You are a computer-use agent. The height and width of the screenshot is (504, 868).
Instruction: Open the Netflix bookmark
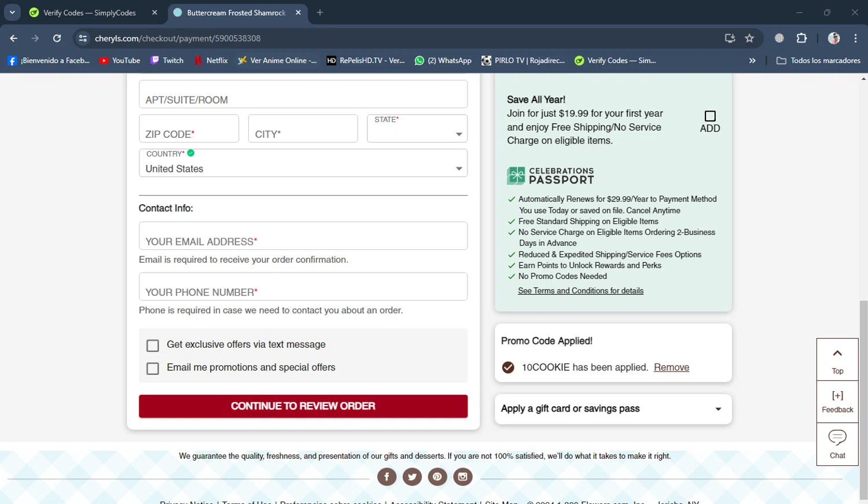(211, 60)
